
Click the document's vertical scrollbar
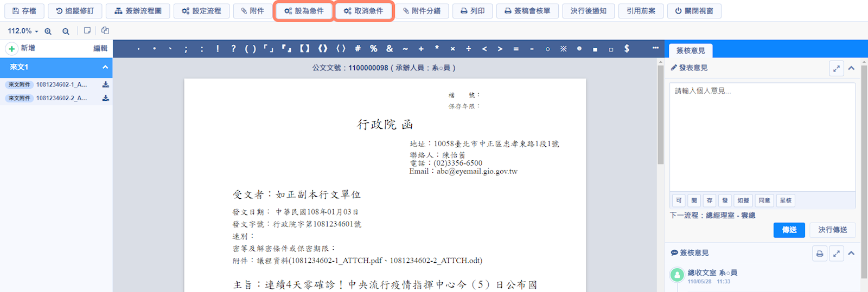pyautogui.click(x=660, y=114)
